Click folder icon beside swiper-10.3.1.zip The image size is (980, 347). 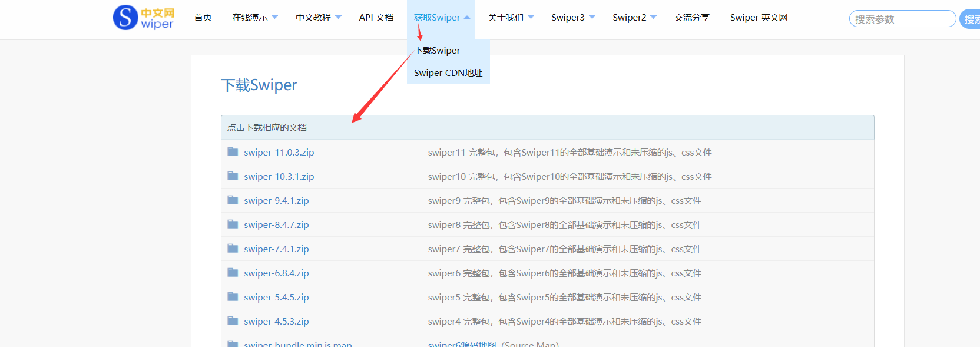pos(233,176)
